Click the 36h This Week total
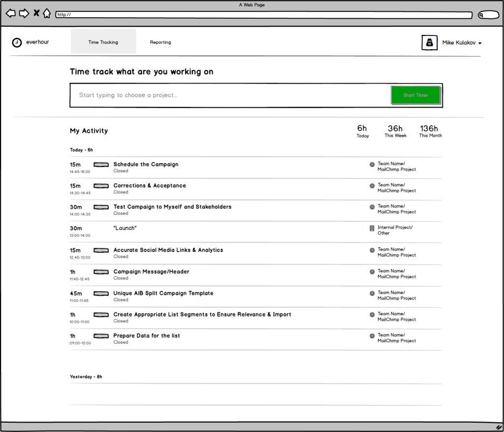 click(395, 131)
